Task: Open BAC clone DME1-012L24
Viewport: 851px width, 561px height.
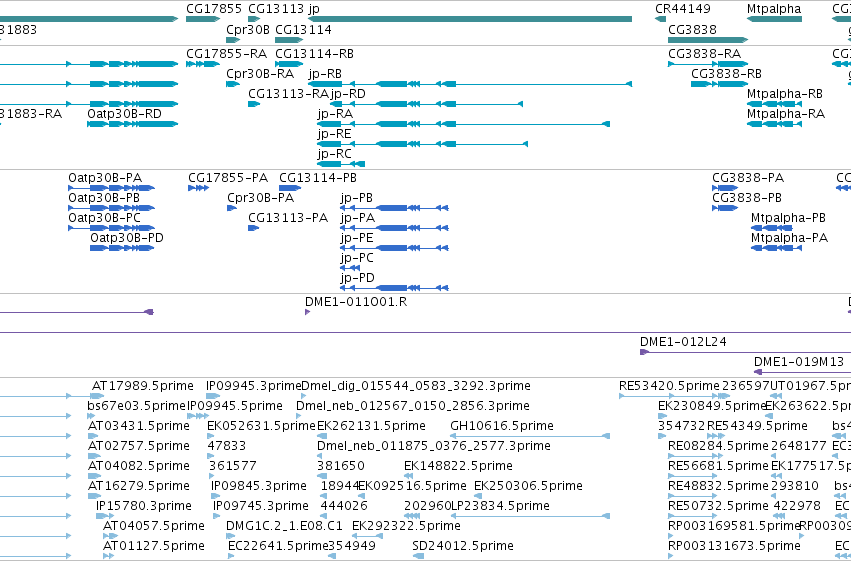Action: pyautogui.click(x=683, y=342)
